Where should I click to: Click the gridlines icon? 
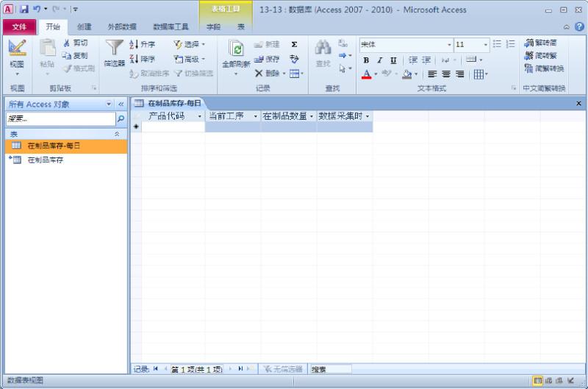[478, 74]
